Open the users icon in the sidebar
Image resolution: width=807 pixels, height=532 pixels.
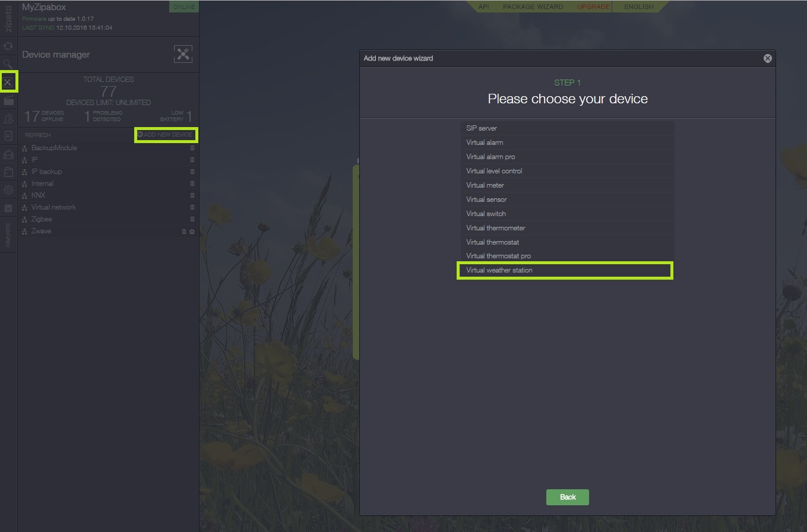(x=8, y=119)
